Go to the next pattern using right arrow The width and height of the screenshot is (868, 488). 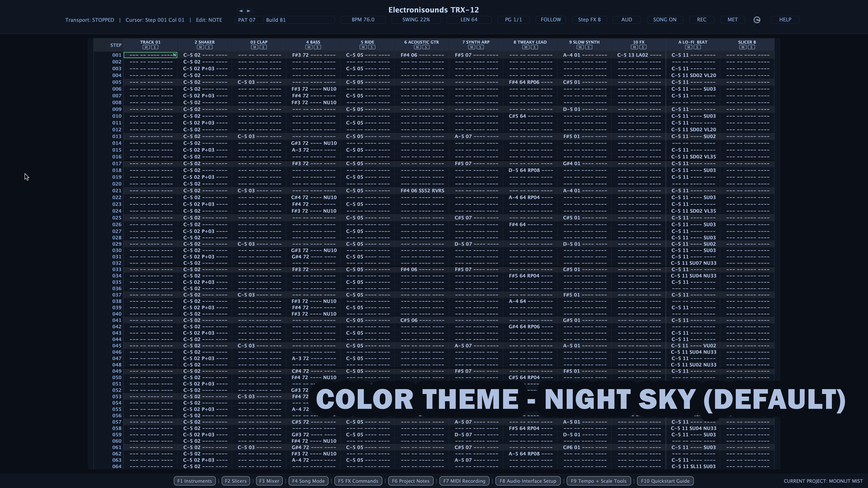(x=249, y=11)
